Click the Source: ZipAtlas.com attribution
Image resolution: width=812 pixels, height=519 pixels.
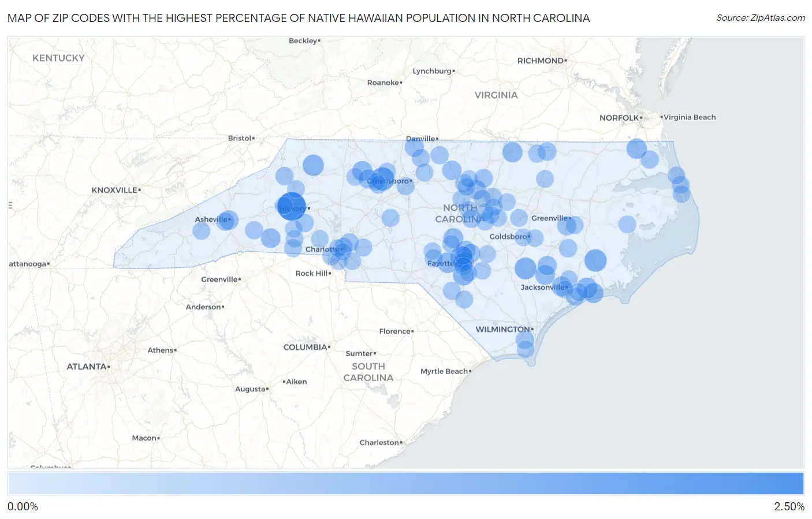coord(761,18)
